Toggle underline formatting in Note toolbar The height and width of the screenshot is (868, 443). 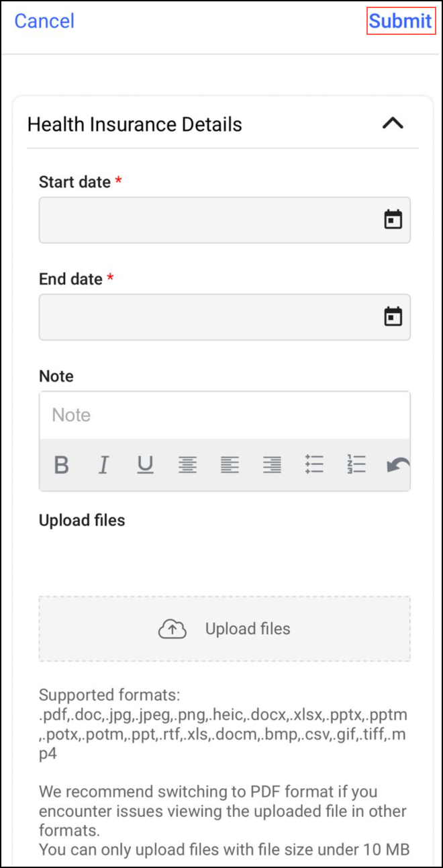[145, 465]
